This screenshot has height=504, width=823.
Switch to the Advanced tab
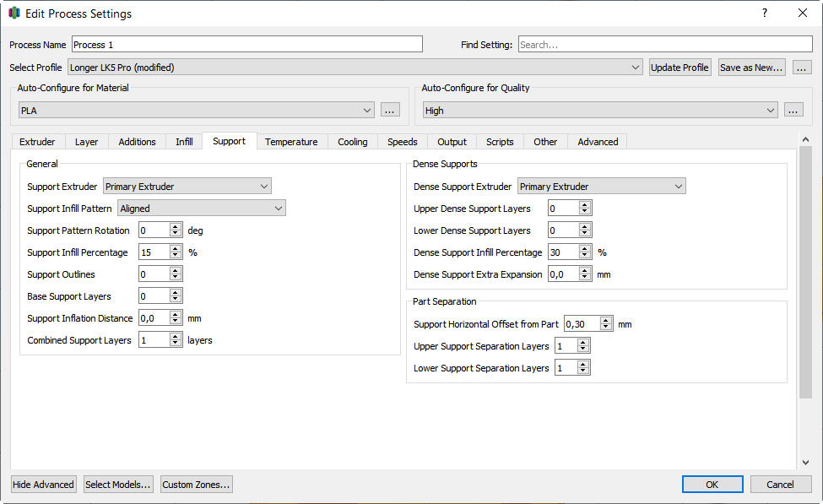[598, 142]
